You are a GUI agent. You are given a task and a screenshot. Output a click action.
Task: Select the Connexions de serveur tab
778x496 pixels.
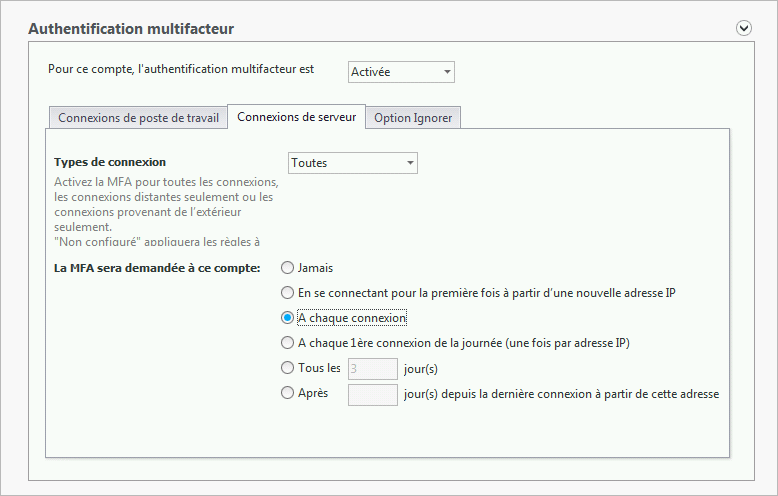pos(296,117)
